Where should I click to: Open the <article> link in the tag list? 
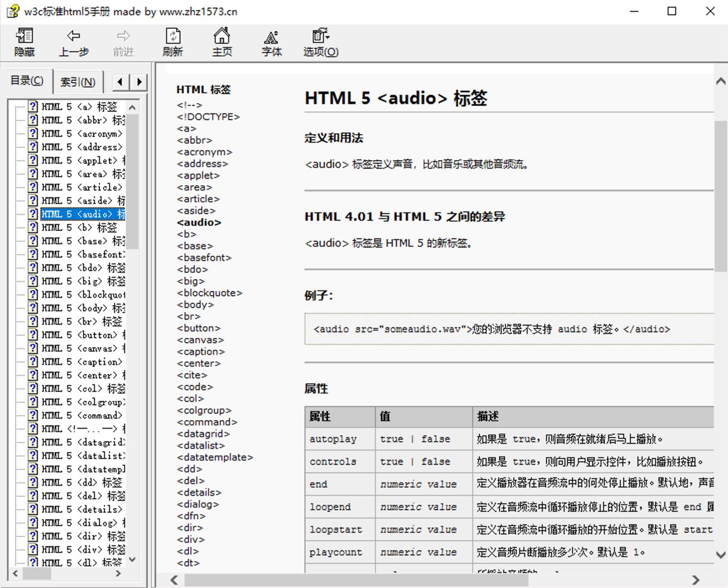click(x=198, y=199)
